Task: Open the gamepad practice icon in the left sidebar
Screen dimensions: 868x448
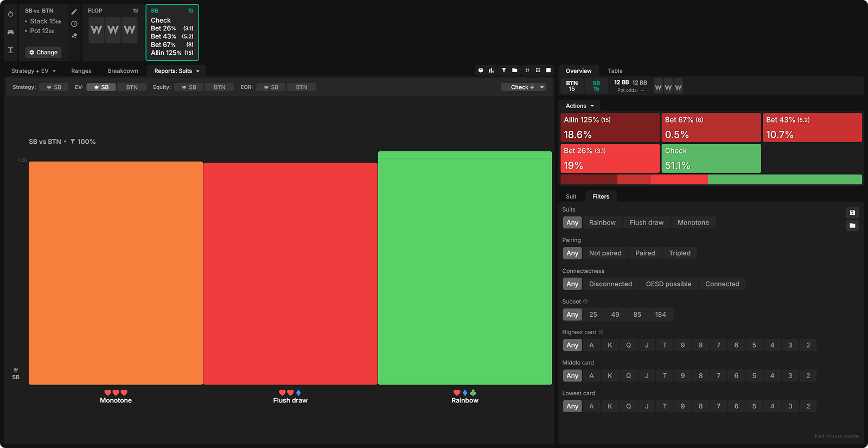Action: point(10,32)
